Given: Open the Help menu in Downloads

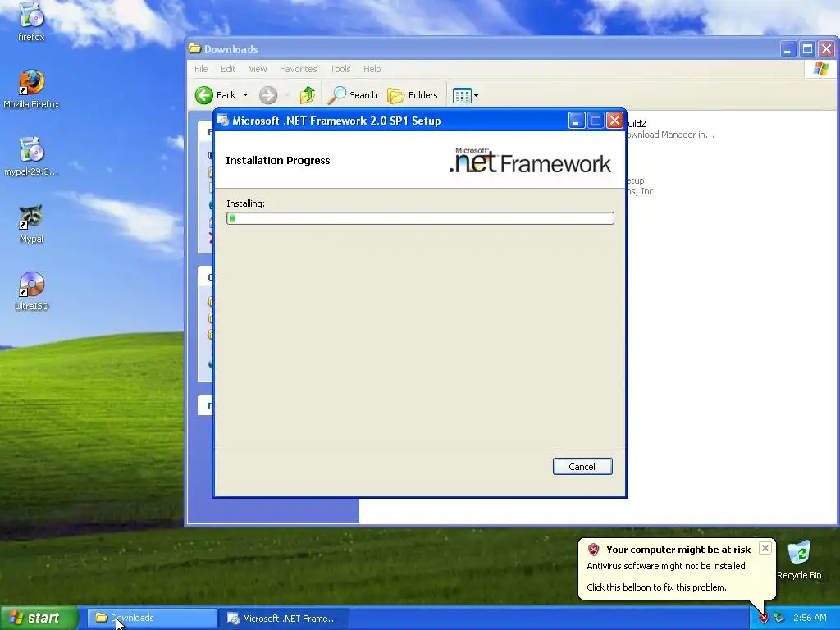Looking at the screenshot, I should (372, 69).
